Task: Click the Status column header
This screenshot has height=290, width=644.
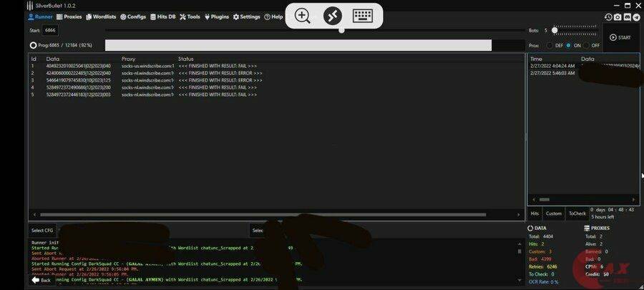Action: pos(185,59)
